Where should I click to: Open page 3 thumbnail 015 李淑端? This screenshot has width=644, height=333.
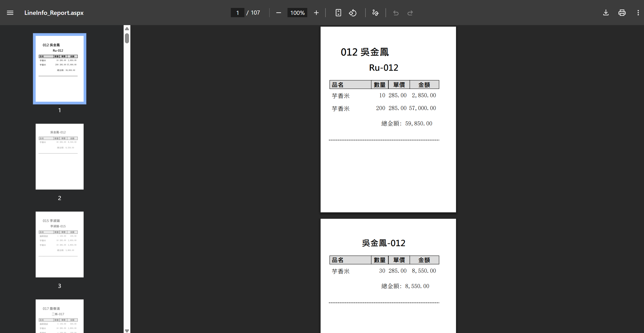point(60,244)
